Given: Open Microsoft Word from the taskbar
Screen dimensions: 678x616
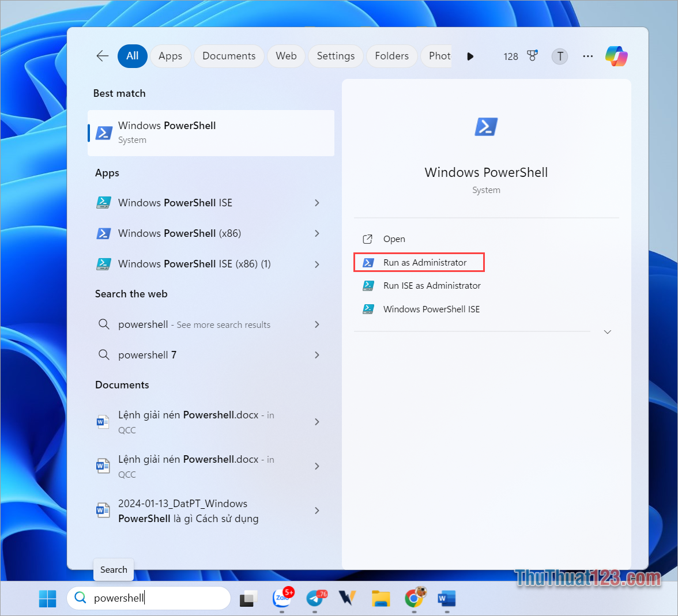Looking at the screenshot, I should pyautogui.click(x=447, y=599).
